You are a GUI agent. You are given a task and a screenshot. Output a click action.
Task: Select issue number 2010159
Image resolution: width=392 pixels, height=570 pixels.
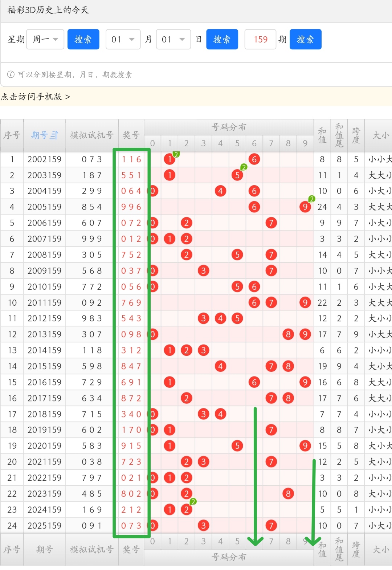click(x=44, y=287)
